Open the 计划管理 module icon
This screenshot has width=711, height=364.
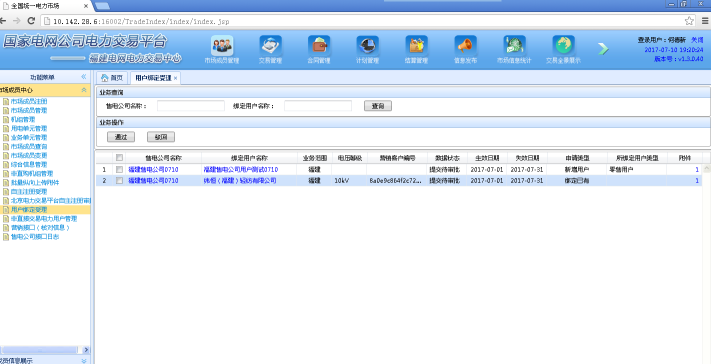pos(367,46)
